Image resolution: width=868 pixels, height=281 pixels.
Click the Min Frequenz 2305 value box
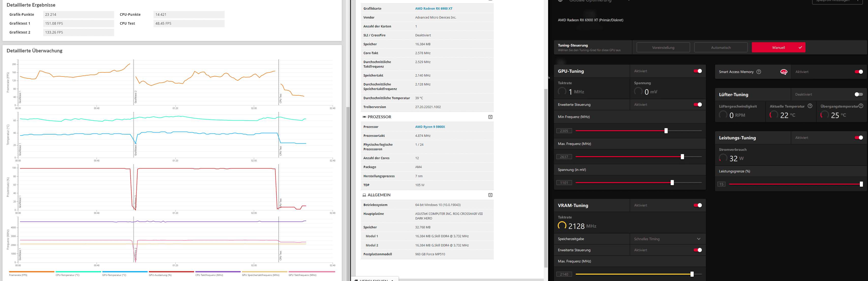564,131
